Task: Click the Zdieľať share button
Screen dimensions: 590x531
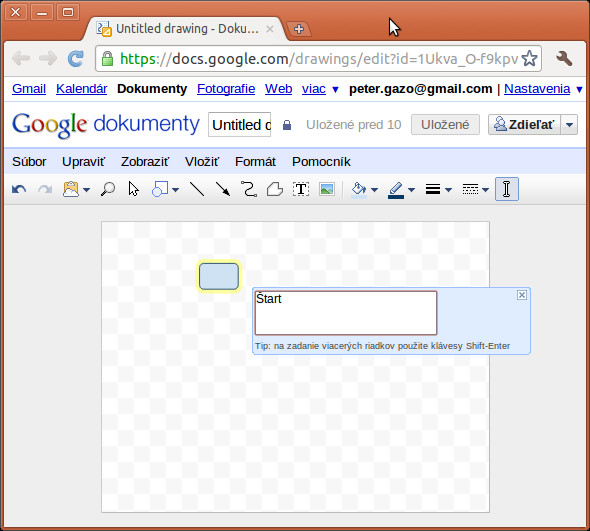Action: (524, 125)
